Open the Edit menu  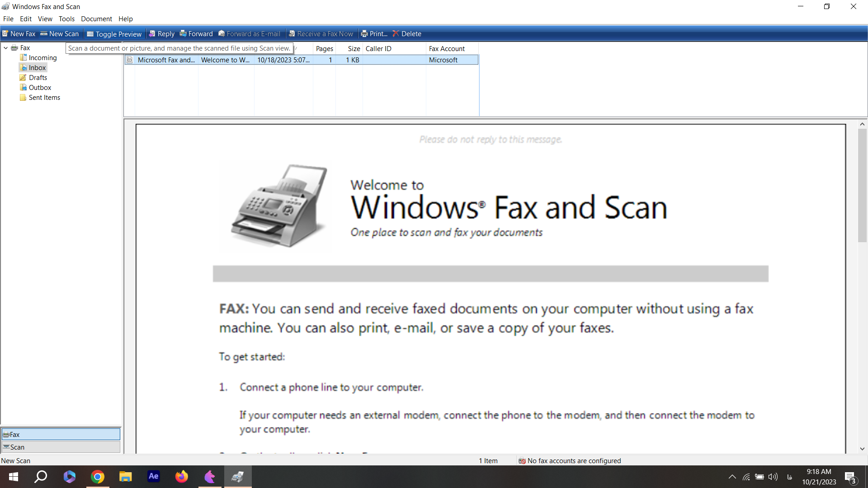point(26,19)
